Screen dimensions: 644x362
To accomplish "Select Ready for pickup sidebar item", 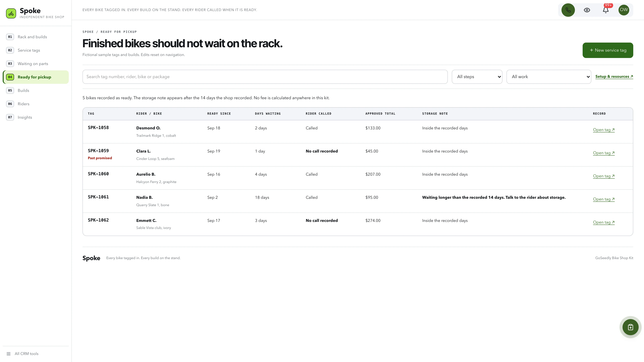I will (36, 77).
